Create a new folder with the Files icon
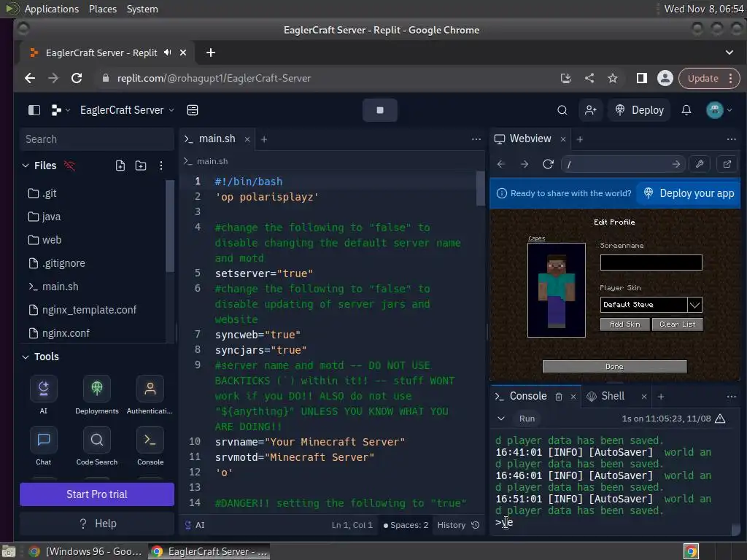The height and width of the screenshot is (560, 747). pos(141,166)
